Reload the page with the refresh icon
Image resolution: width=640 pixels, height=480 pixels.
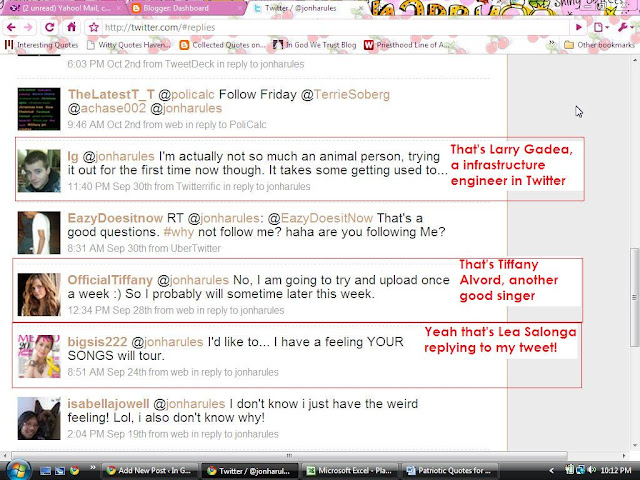pyautogui.click(x=49, y=27)
